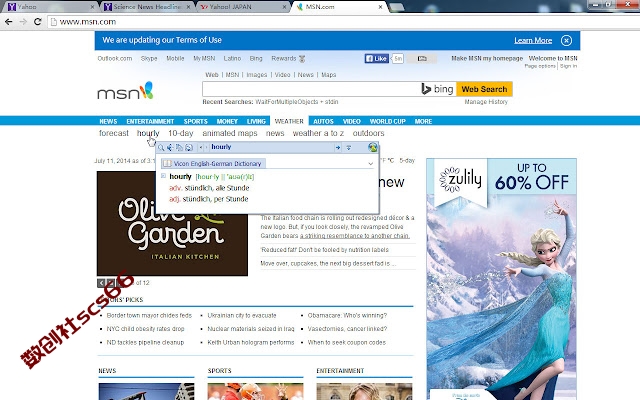The width and height of the screenshot is (640, 400).
Task: Click Learn More in the blue banner
Action: 533,40
